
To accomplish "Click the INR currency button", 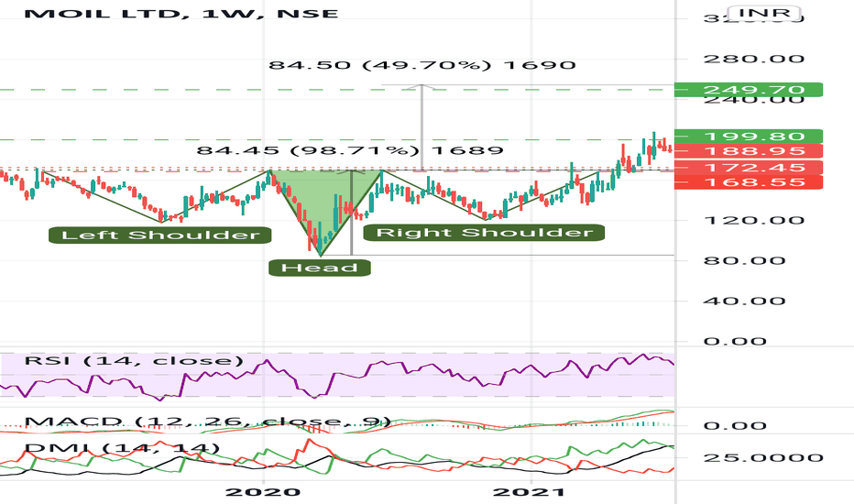I will (763, 13).
